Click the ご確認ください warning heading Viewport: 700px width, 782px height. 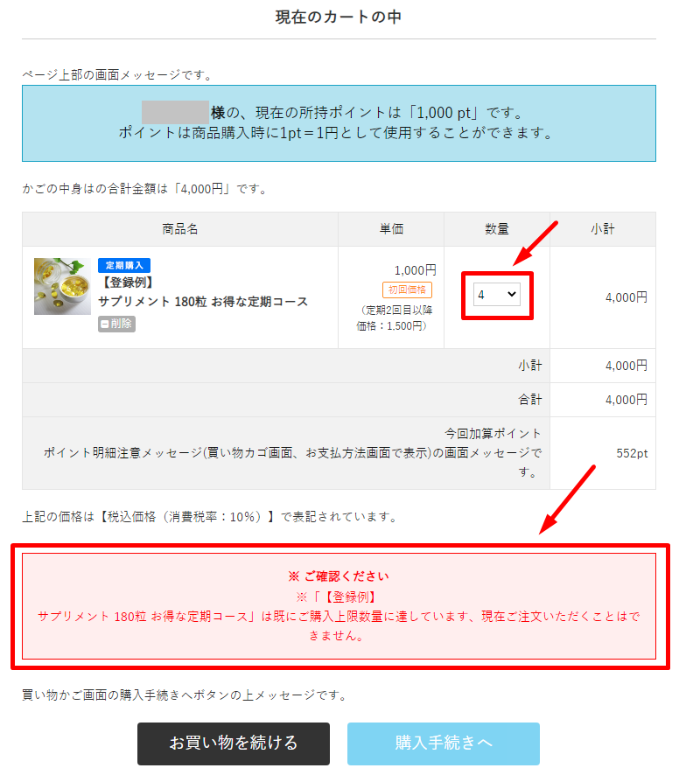(x=339, y=576)
